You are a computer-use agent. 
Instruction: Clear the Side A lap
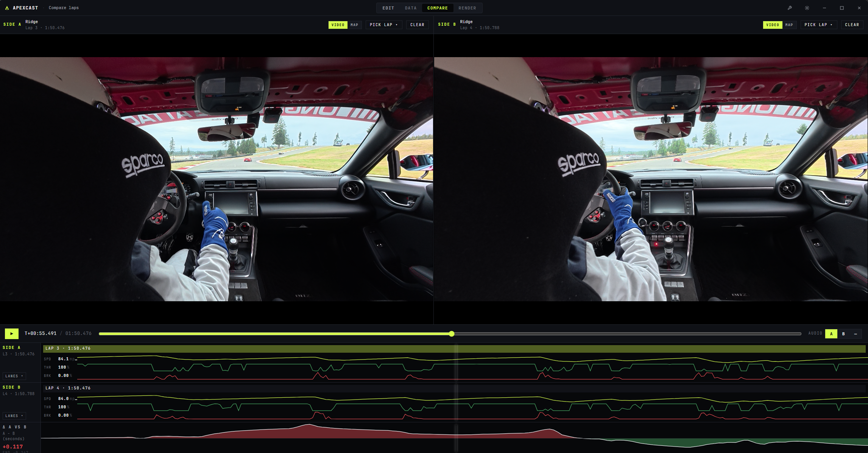click(417, 25)
